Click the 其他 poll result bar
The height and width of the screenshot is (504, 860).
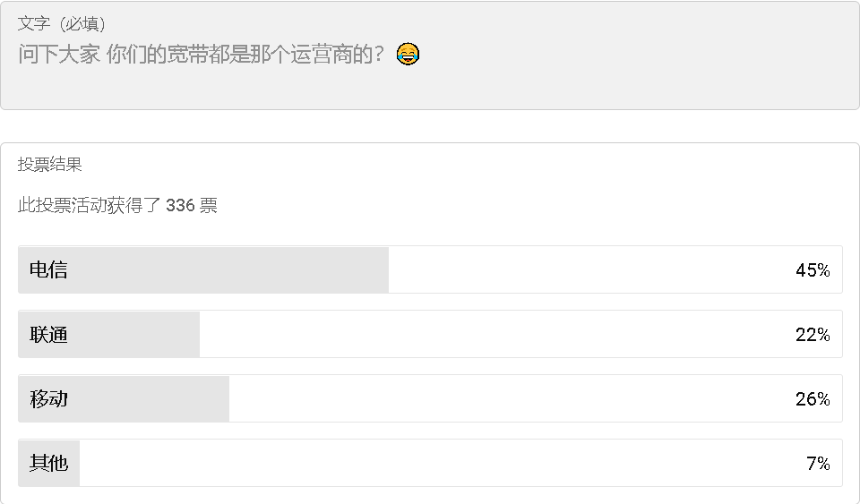pyautogui.click(x=430, y=463)
